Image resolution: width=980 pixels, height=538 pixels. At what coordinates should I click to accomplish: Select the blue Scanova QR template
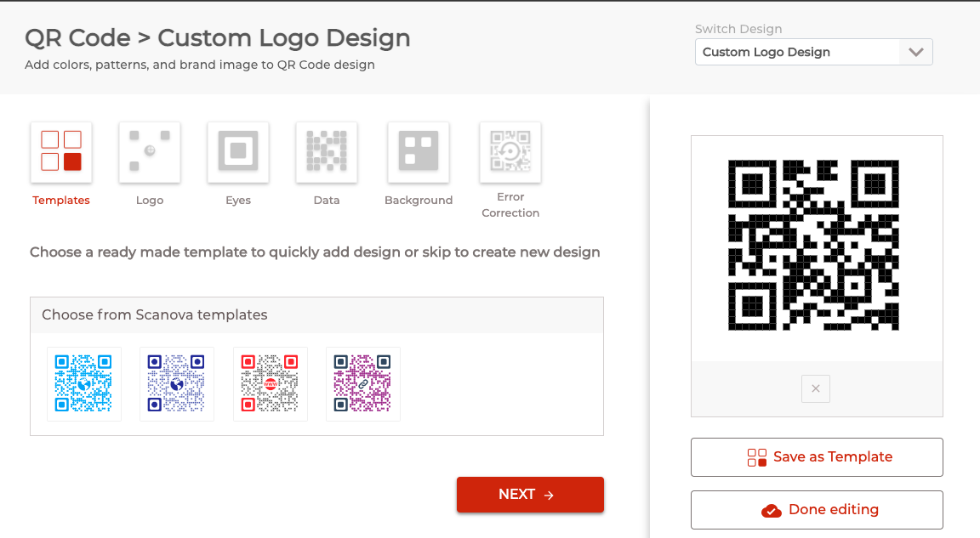pyautogui.click(x=83, y=383)
